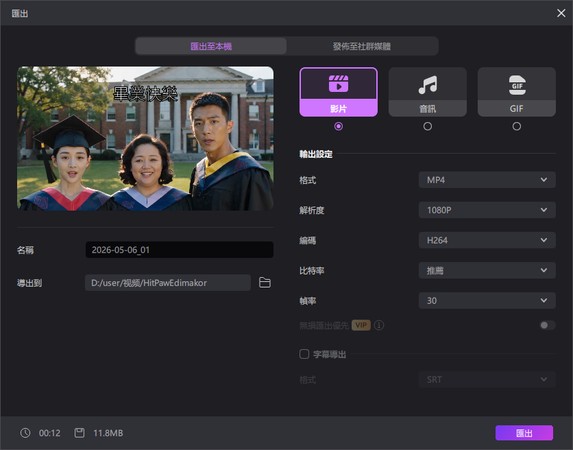Viewport: 573px width, 450px height.
Task: Select the 影片 video export card
Action: (338, 92)
